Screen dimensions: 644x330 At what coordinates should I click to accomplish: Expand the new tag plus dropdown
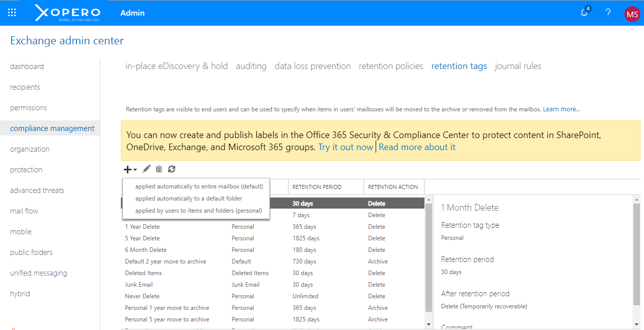[x=130, y=170]
